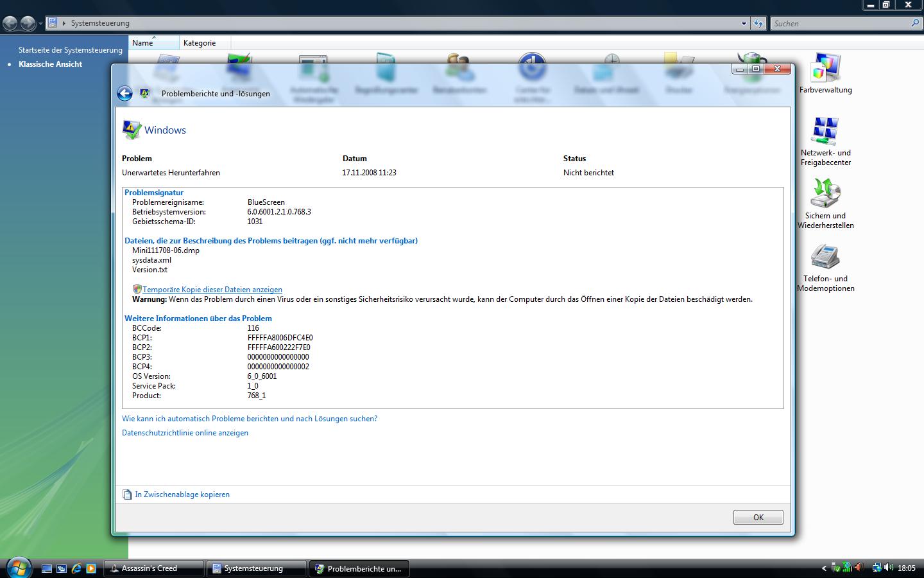924x578 pixels.
Task: Launch Windows Media Player from quick launch
Action: pyautogui.click(x=91, y=568)
